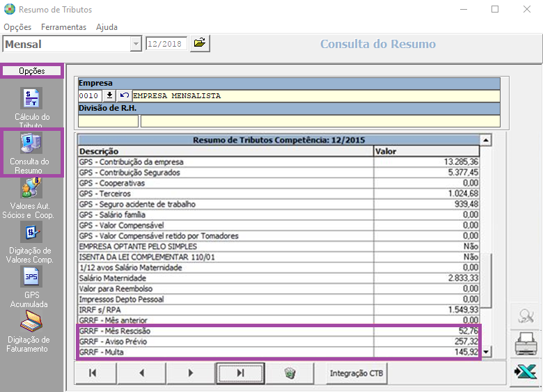Image resolution: width=543 pixels, height=392 pixels.
Task: Go to previous record navigation button
Action: coord(141,373)
